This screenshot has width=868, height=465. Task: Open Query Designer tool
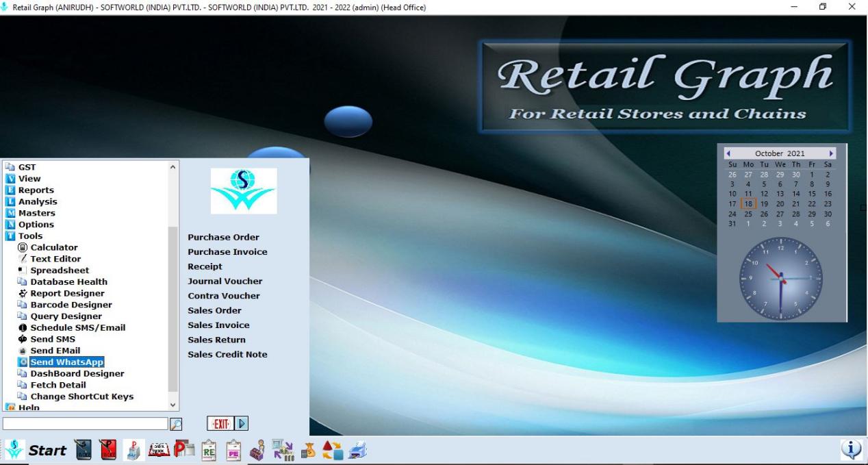point(66,316)
